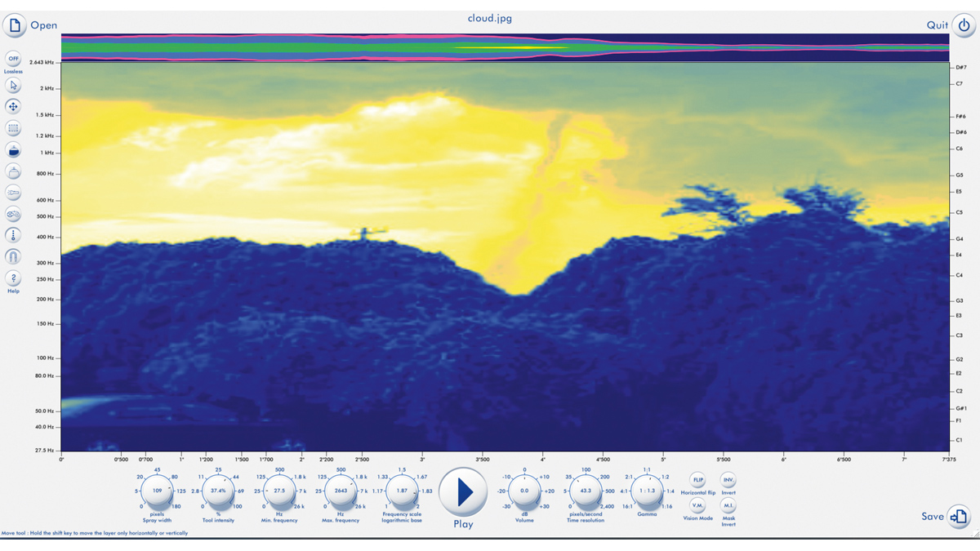This screenshot has height=551, width=980.
Task: Click the Gamma knob
Action: coord(647,491)
